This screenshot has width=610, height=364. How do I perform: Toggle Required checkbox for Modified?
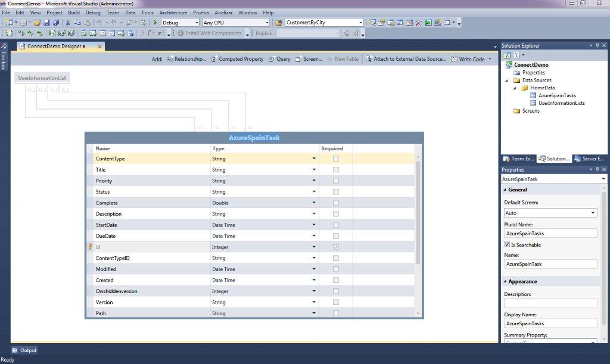336,269
